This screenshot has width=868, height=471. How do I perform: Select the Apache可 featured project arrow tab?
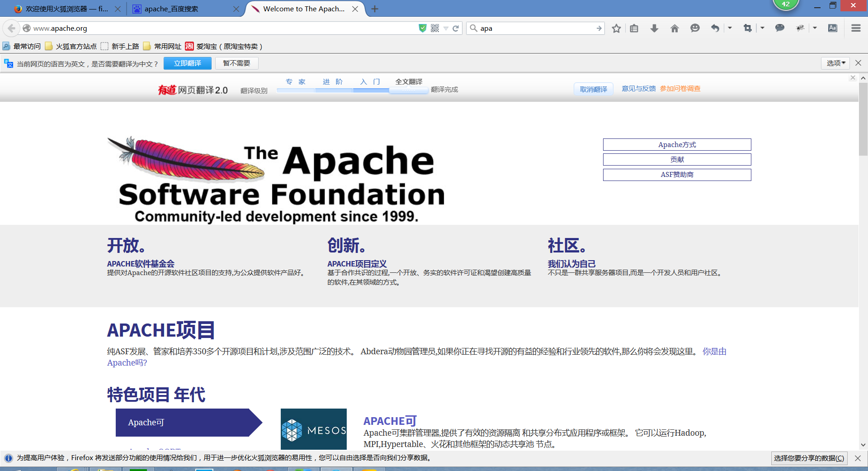coord(189,423)
